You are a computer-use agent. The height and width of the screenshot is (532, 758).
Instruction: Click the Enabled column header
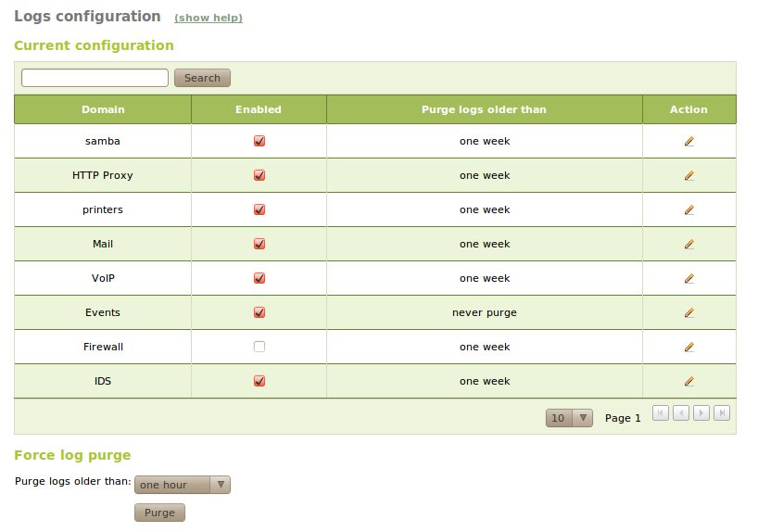259,109
